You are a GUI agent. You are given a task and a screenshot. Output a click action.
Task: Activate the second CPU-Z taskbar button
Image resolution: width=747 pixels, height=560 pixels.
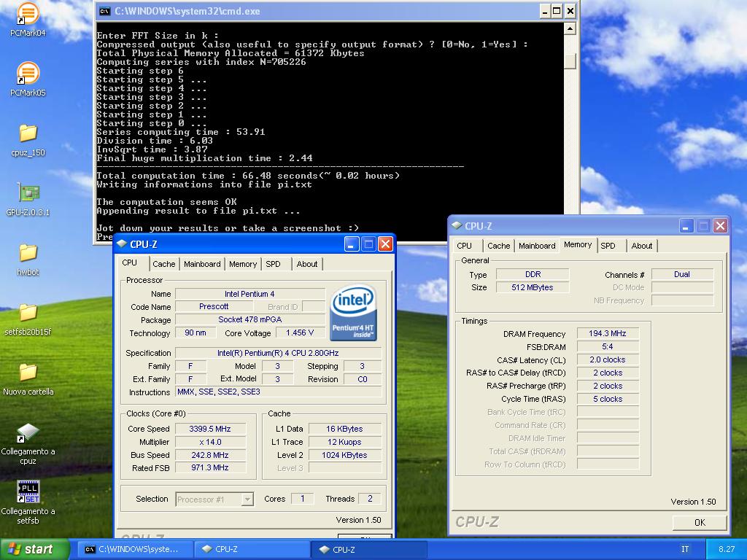370,549
